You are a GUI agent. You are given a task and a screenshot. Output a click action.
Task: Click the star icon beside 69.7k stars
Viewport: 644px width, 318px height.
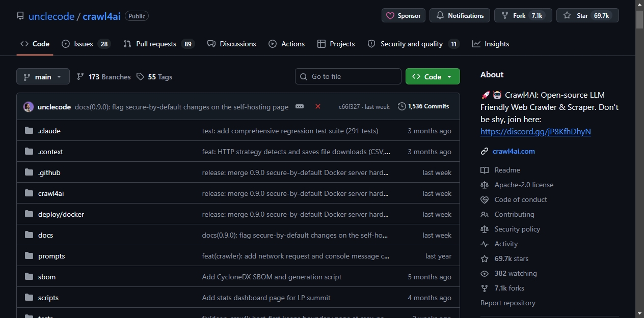point(485,258)
